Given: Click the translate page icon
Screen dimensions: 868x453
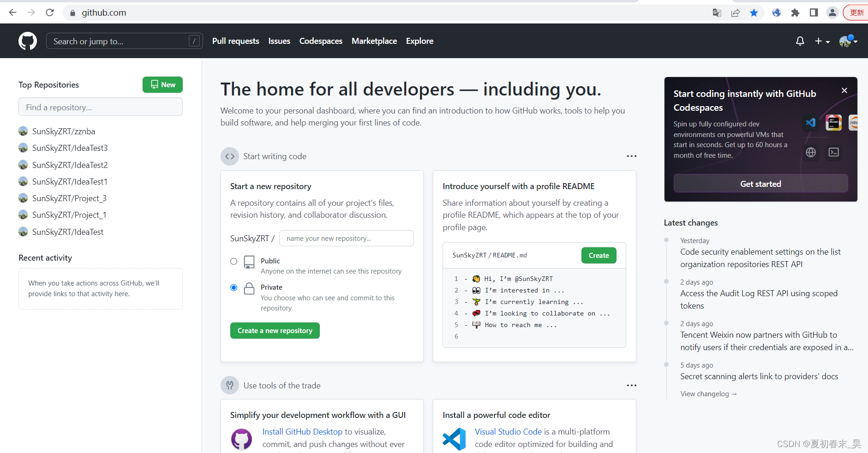Looking at the screenshot, I should tap(717, 12).
